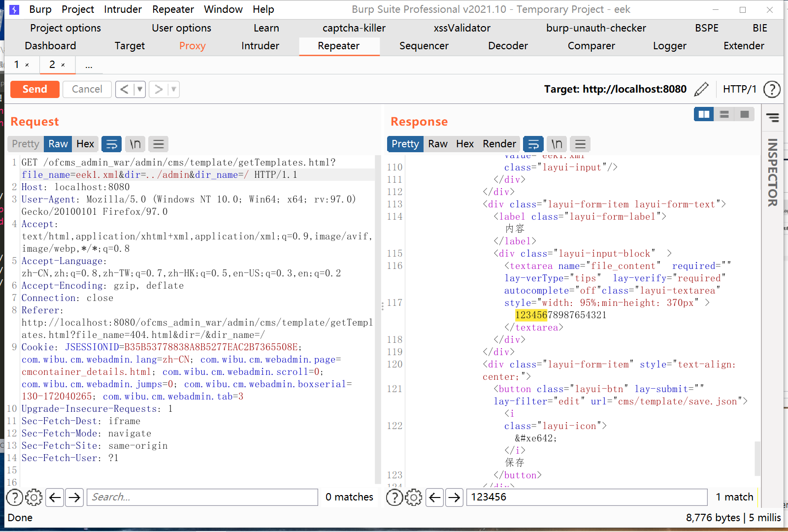Screen dimensions: 788x532
Task: Open the Project menu
Action: click(78, 9)
